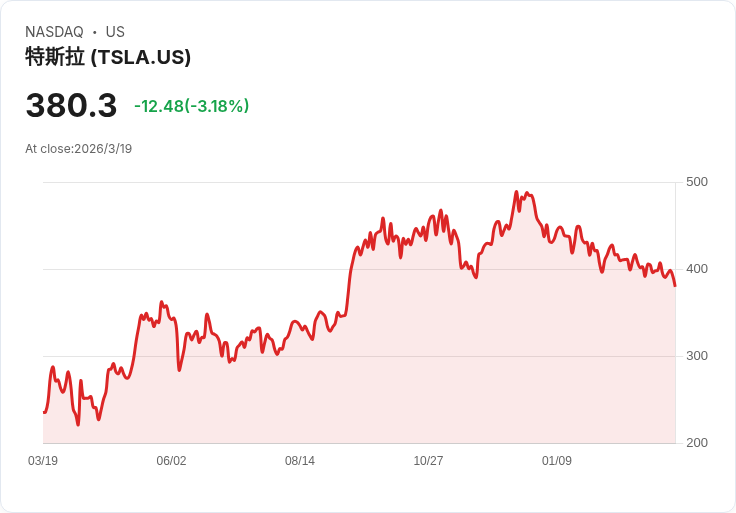Click the NASDAQ exchange label

pos(54,32)
